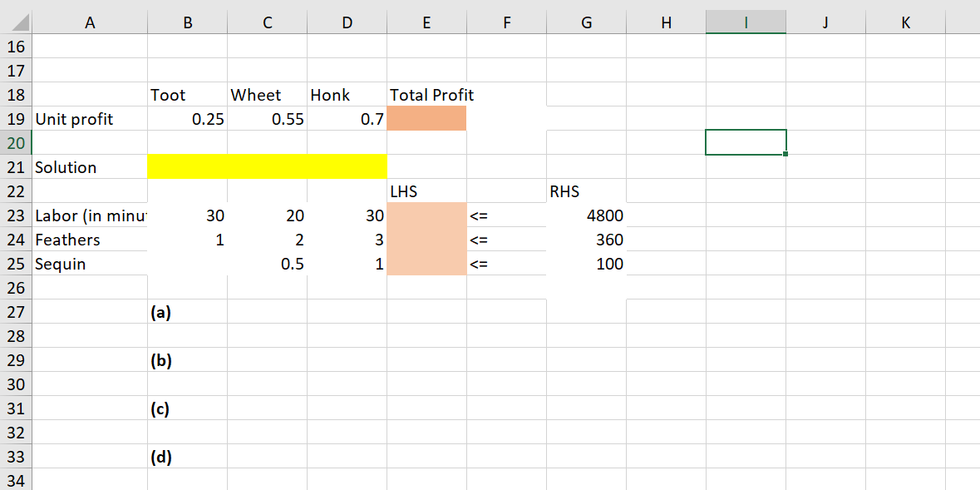Click the 'Sequin' label cell
Screen dimensions: 980x490
pos(90,264)
